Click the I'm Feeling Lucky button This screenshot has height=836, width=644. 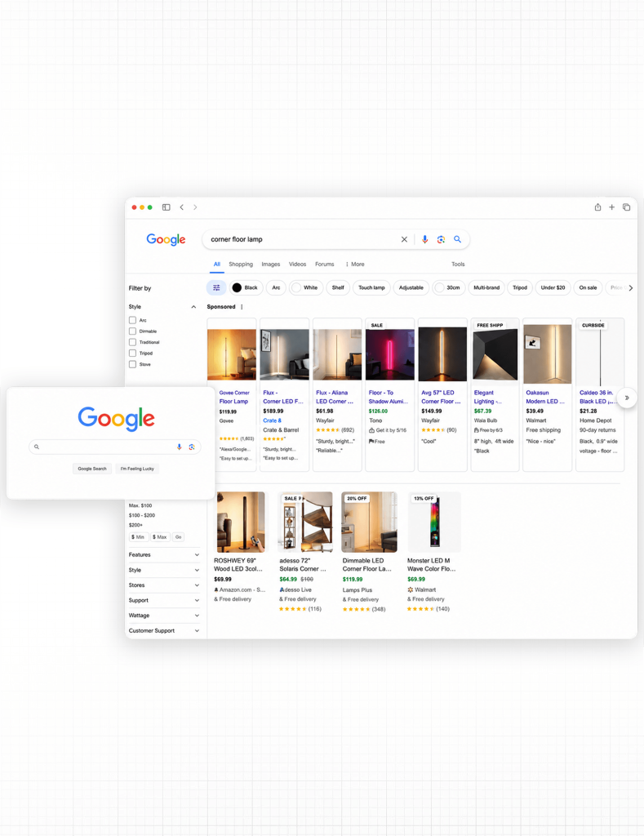(x=137, y=469)
